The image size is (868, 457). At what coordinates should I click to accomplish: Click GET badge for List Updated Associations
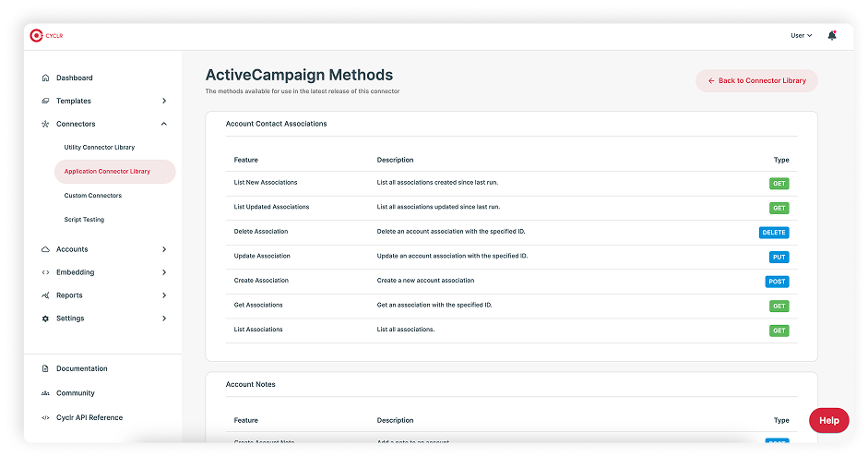point(779,209)
